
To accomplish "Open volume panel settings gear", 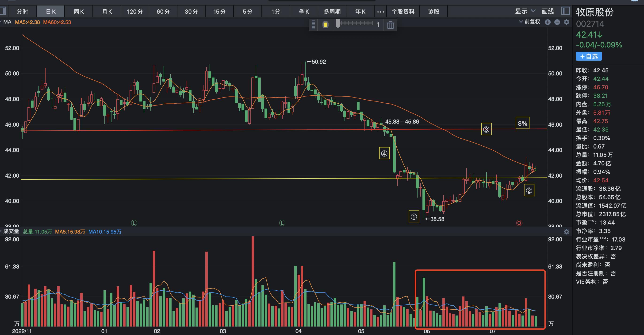I will [567, 232].
